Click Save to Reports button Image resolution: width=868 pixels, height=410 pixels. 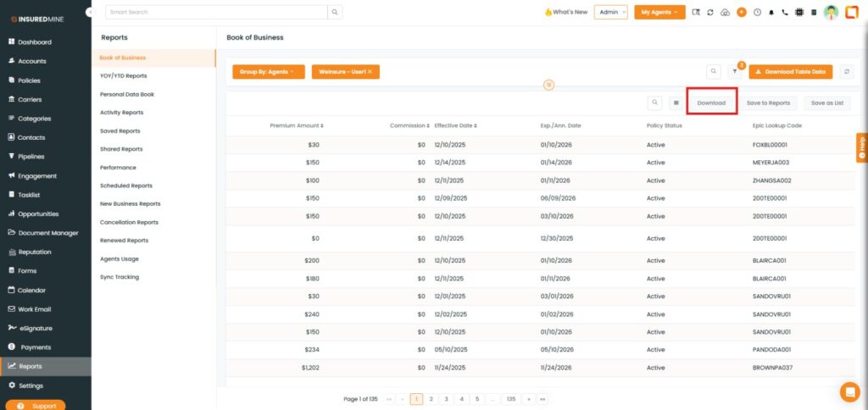pos(768,102)
